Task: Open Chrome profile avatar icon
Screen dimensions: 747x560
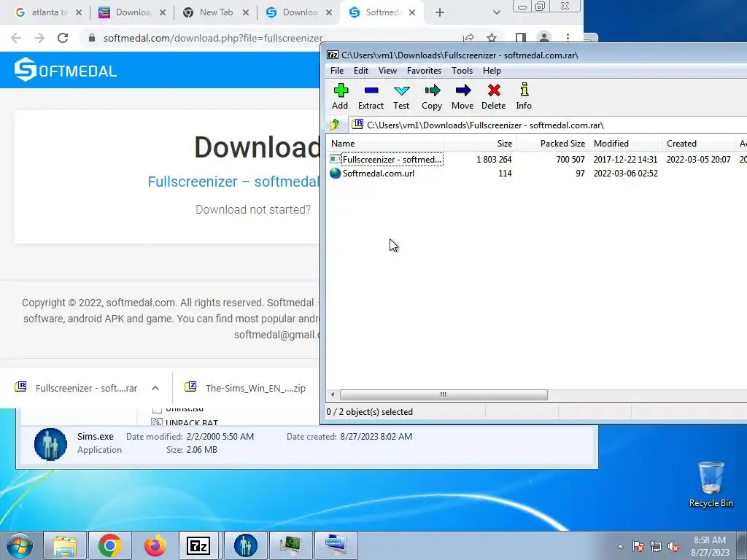Action: tap(543, 38)
